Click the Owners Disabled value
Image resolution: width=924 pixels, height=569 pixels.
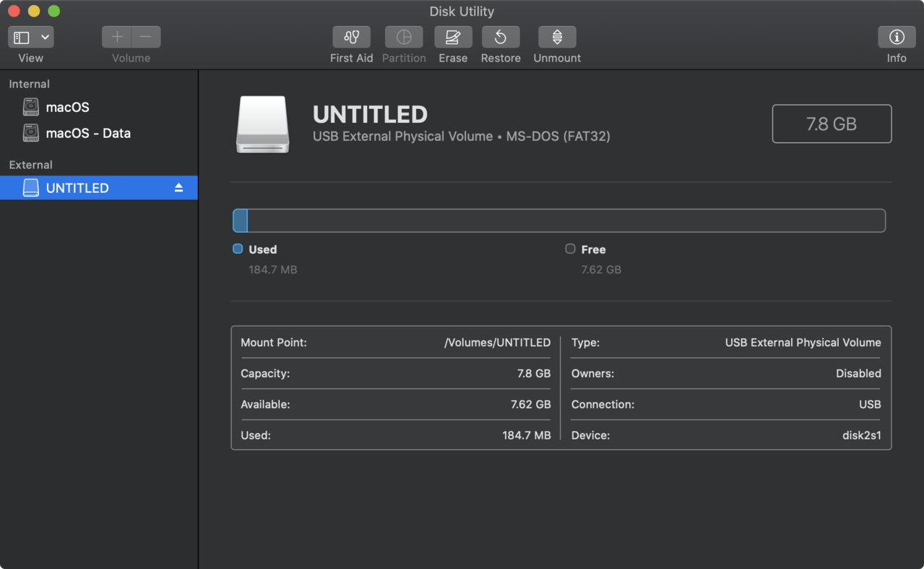[858, 373]
